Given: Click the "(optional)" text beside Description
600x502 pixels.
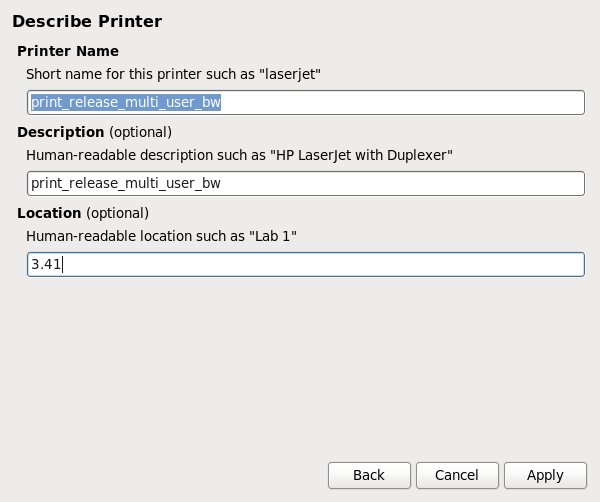Looking at the screenshot, I should pyautogui.click(x=140, y=132).
